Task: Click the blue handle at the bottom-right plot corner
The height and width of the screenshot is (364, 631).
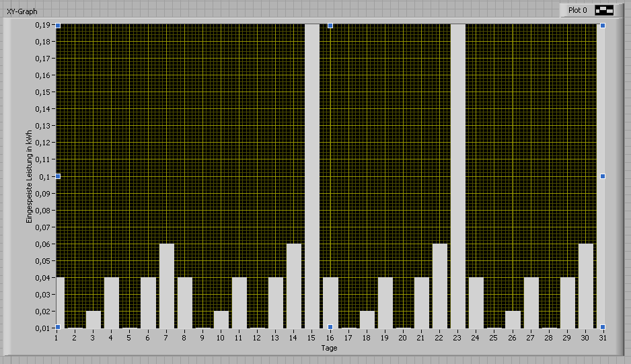Action: [603, 327]
